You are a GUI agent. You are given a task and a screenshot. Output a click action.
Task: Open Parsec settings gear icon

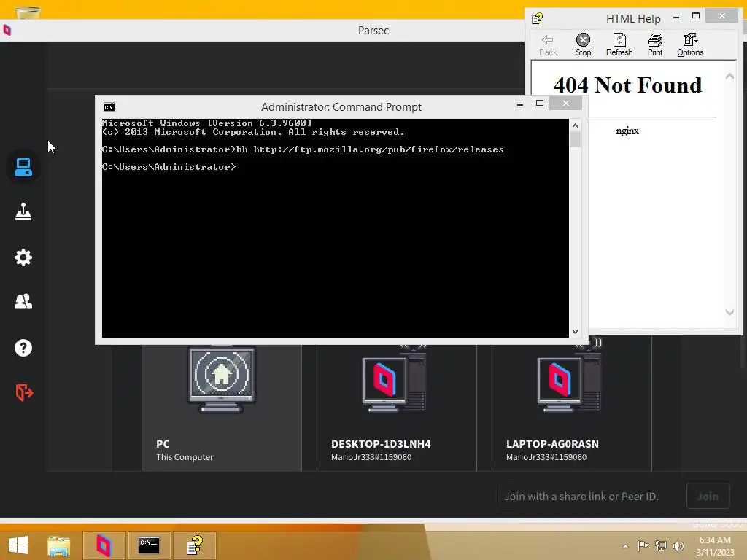23,257
